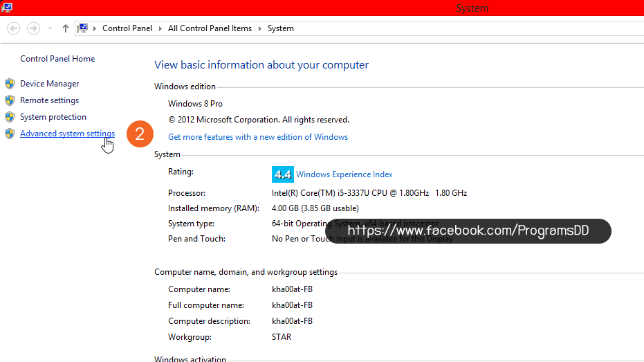Click the shield icon beside Advanced system settings
This screenshot has height=362, width=644.
10,134
